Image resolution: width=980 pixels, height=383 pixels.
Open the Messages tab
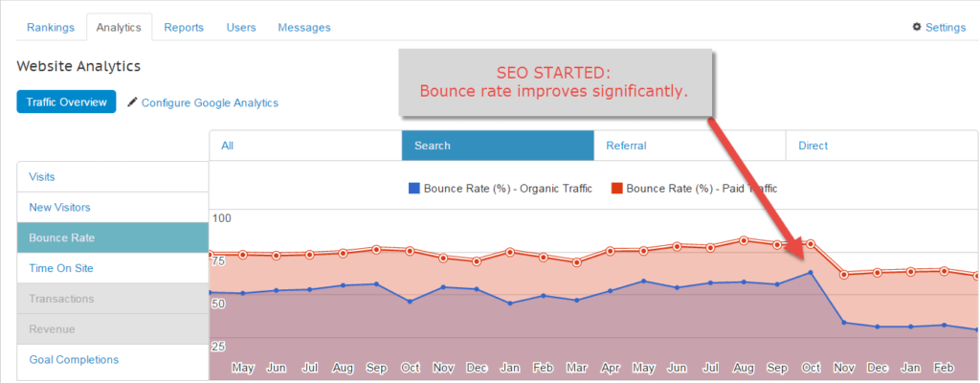(x=304, y=28)
